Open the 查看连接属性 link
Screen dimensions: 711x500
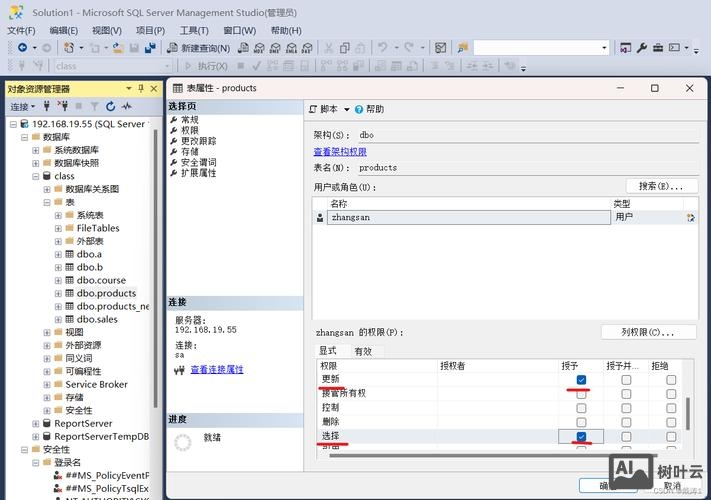coord(216,369)
